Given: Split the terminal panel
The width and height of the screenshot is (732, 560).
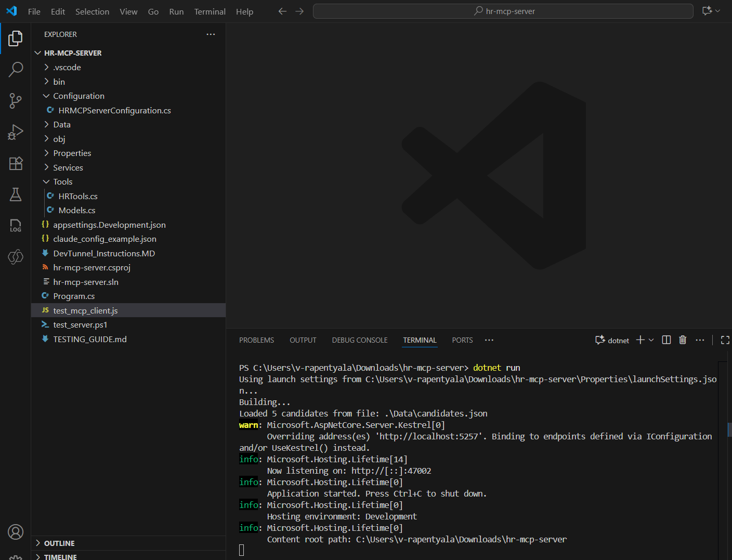Looking at the screenshot, I should (x=666, y=340).
